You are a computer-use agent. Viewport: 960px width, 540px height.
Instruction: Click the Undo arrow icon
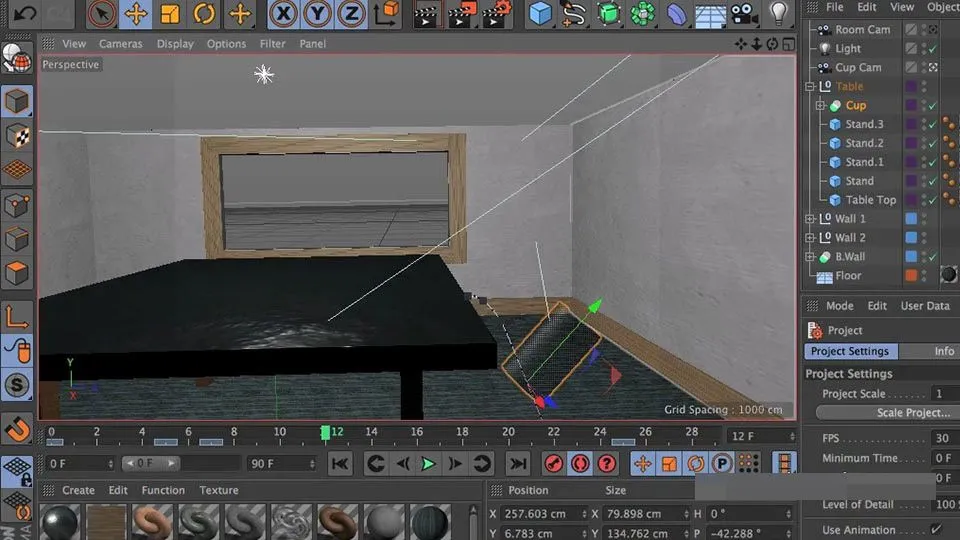tap(27, 14)
